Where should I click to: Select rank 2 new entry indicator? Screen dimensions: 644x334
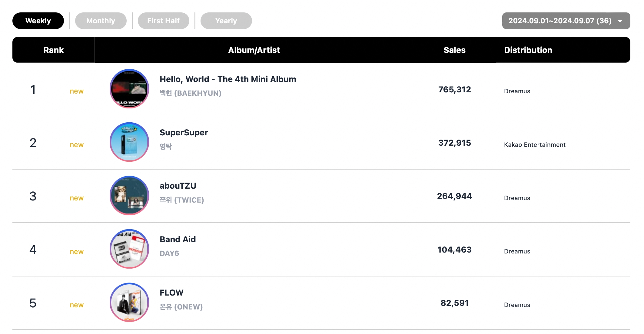click(x=77, y=143)
